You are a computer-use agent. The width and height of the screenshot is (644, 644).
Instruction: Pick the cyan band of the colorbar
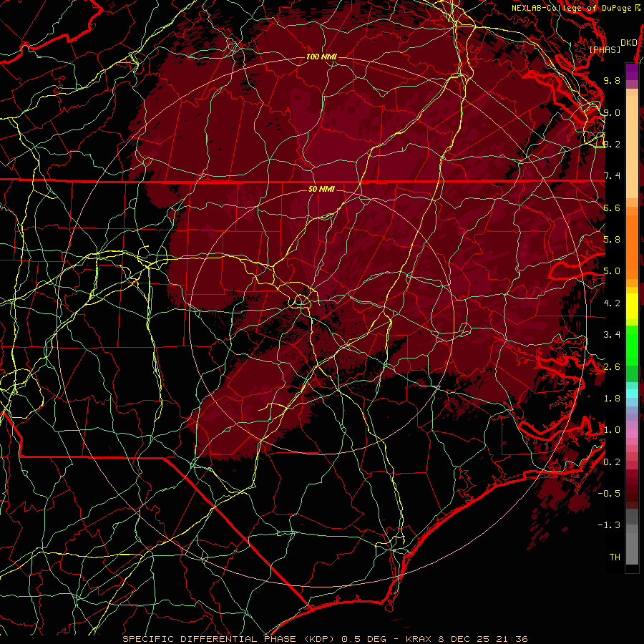(x=632, y=394)
